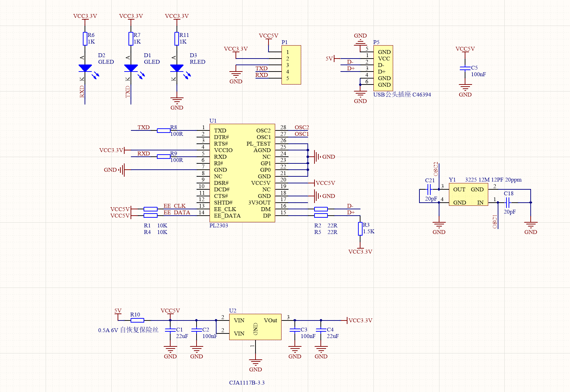
Task: Select capacitor C21 symbol
Action: pyautogui.click(x=429, y=189)
